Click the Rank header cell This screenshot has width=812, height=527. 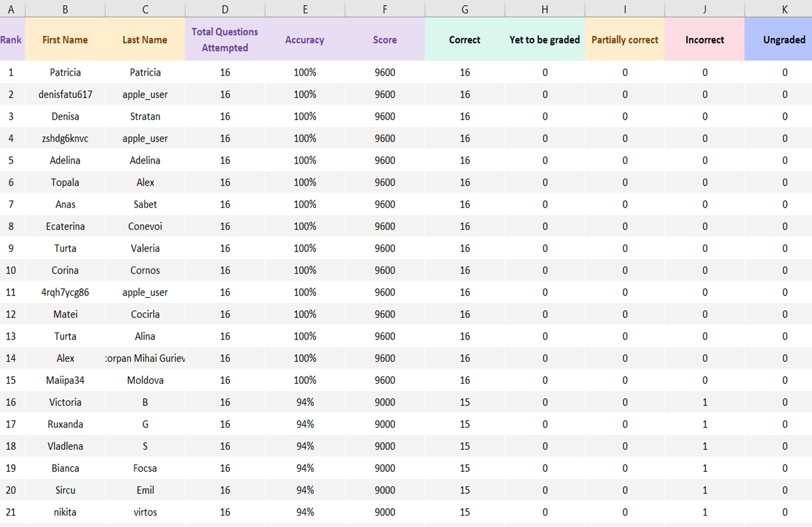(11, 40)
